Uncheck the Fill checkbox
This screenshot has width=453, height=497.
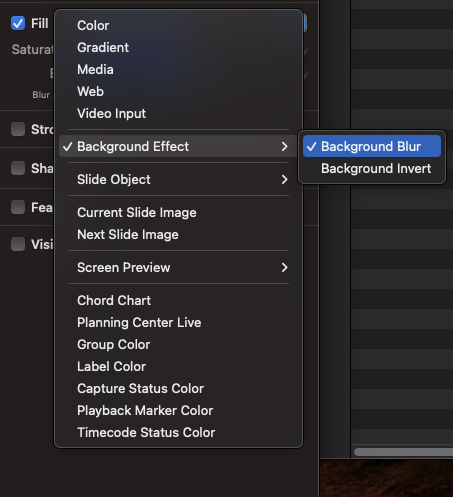pos(18,23)
